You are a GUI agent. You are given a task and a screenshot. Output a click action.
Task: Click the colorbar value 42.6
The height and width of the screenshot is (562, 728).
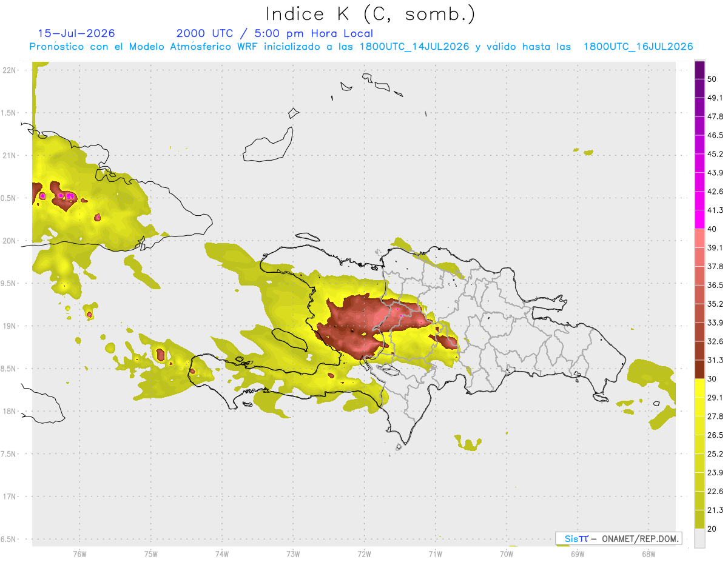click(x=715, y=192)
